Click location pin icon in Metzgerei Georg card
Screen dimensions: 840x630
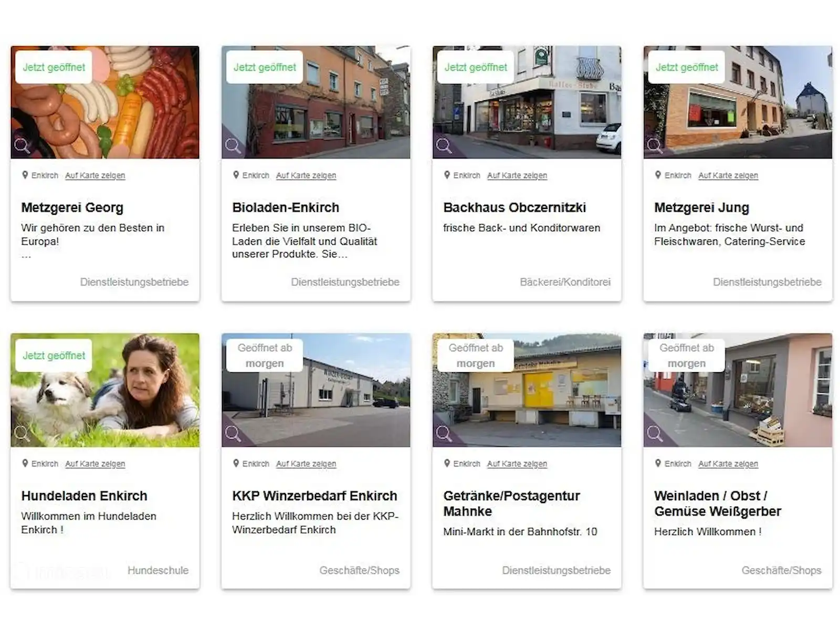[25, 175]
